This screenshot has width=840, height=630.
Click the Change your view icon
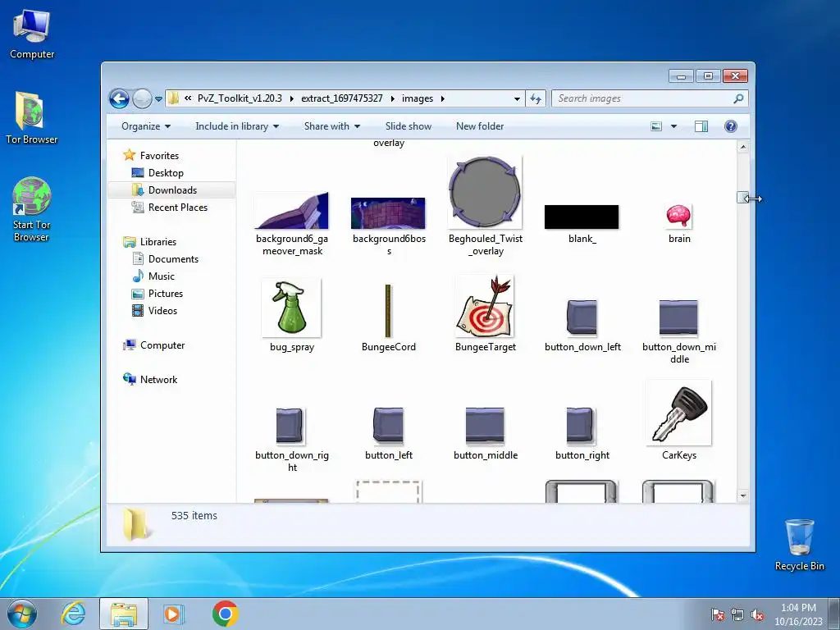tap(656, 126)
